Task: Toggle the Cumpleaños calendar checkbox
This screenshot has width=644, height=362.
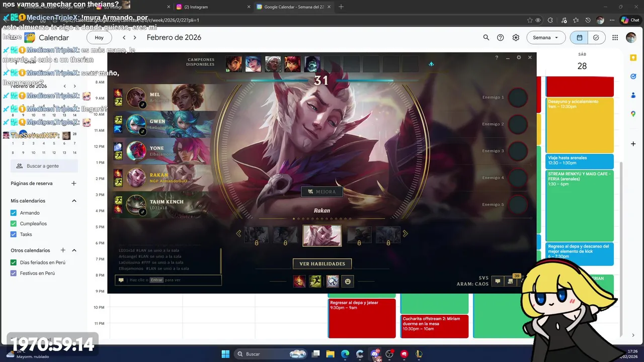Action: 14,224
